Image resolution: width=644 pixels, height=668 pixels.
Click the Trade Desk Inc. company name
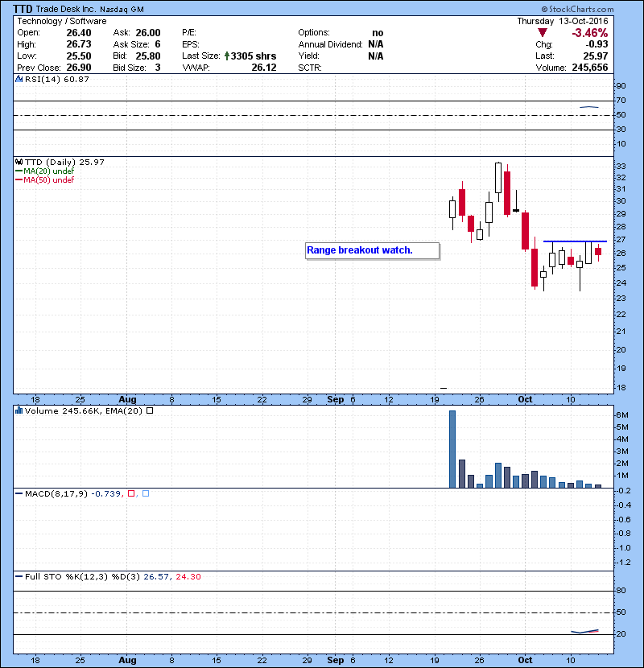(66, 9)
